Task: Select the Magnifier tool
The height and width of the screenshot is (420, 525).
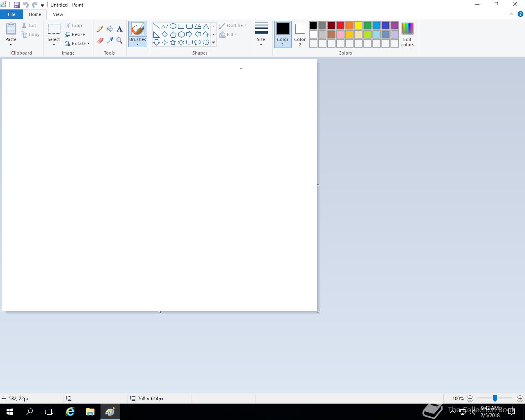Action: click(119, 41)
